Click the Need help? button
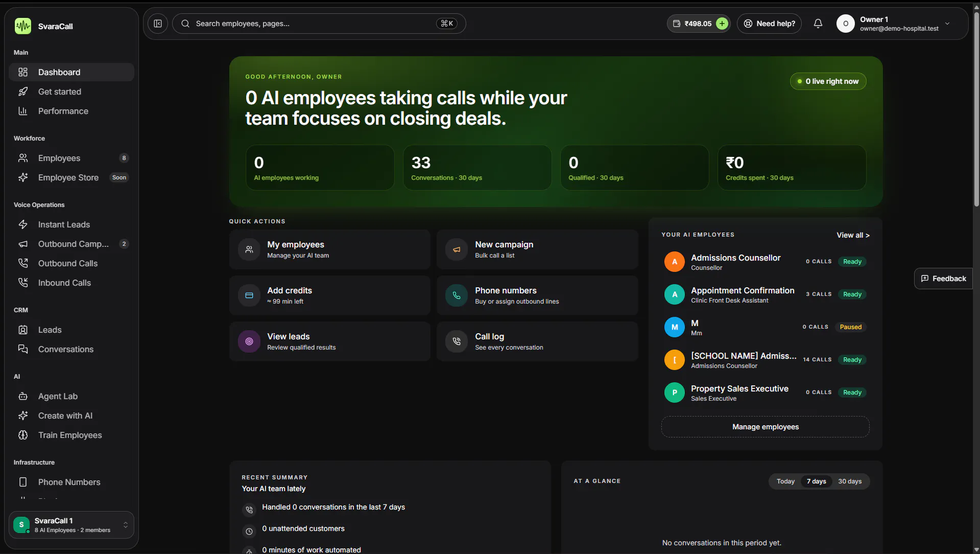Image resolution: width=980 pixels, height=554 pixels. (x=769, y=24)
